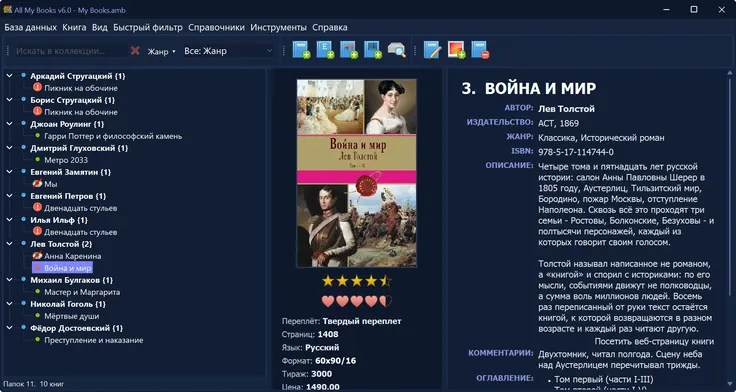
Task: Open the Быстрый фильтр menu
Action: click(x=148, y=27)
